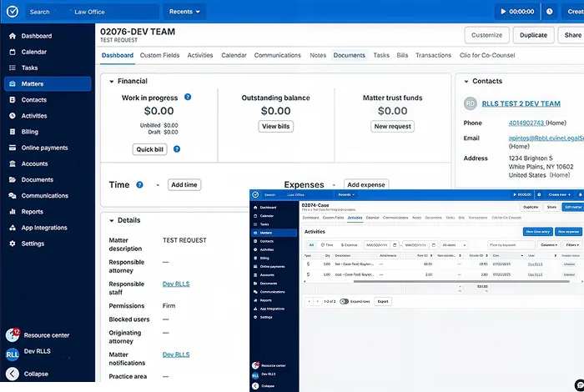Screen dimensions: 584x392
Task: Click the Filter by keyword field in inset
Action: [511, 245]
